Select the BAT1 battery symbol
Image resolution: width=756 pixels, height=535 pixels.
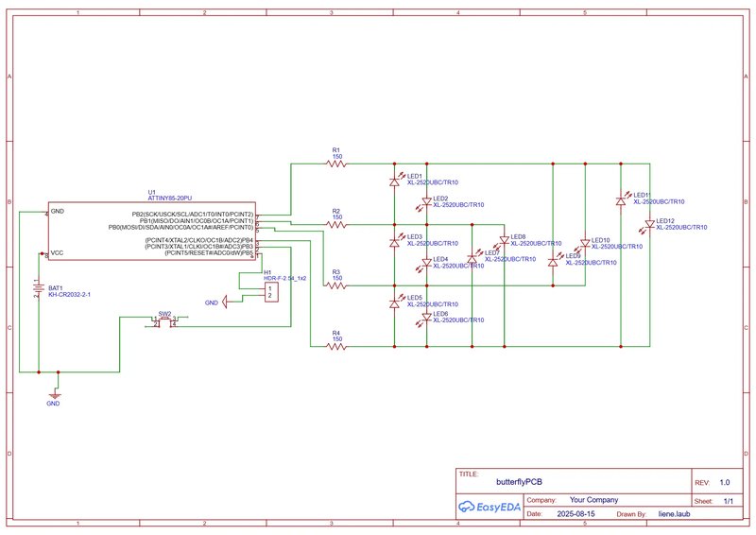click(x=39, y=288)
